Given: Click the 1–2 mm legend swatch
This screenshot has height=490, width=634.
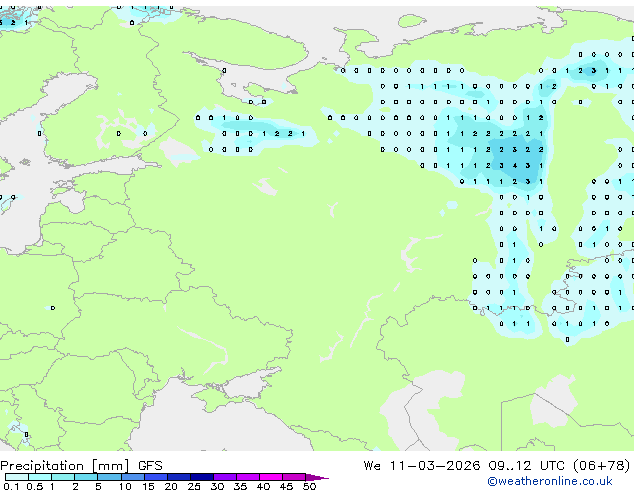Looking at the screenshot, I should (x=63, y=477).
